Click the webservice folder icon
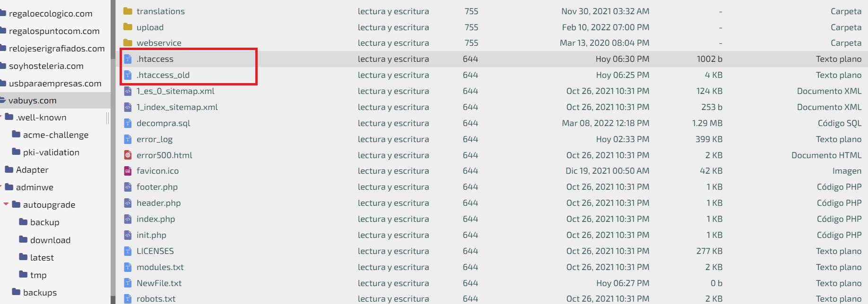The height and width of the screenshot is (304, 868). (x=128, y=42)
